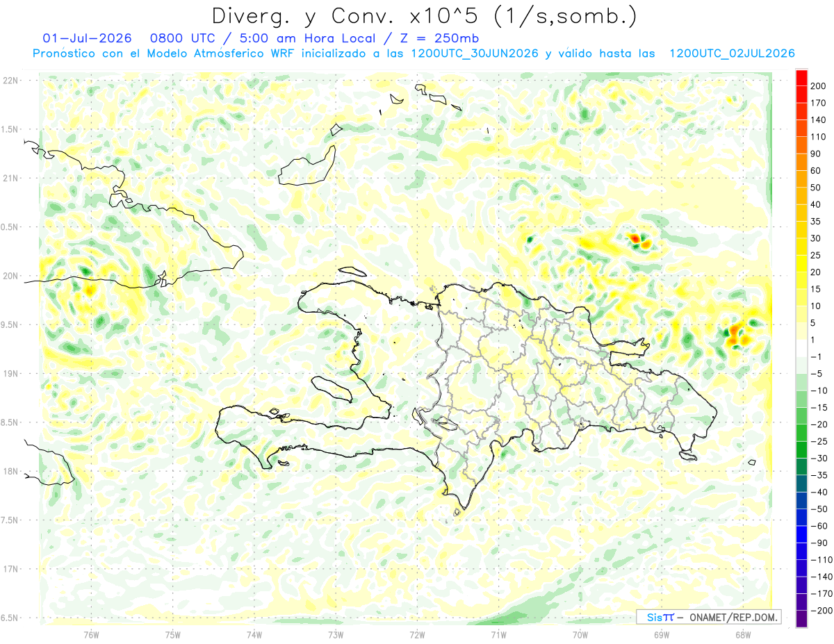Pick the yellow legend band between 20 and 25
The height and width of the screenshot is (644, 834).
[x=801, y=264]
